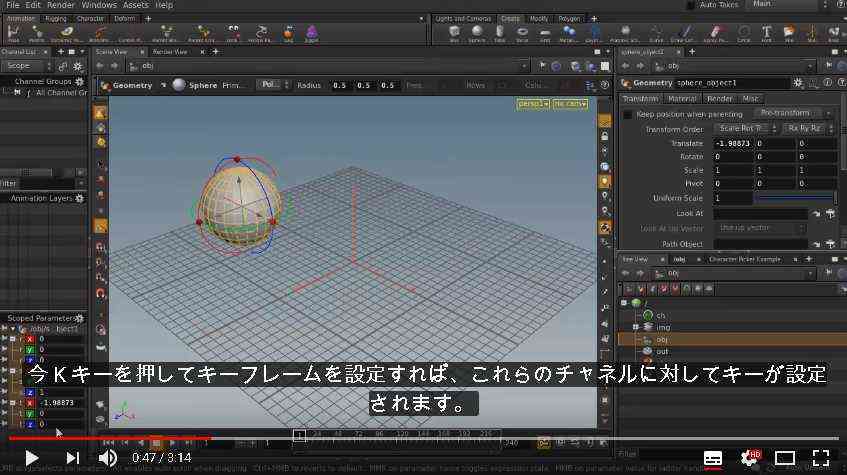
Task: Select the out row in Tree View
Action: [x=732, y=352]
